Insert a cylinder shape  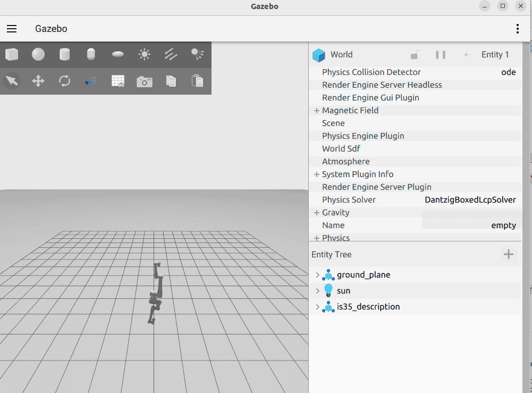pos(65,54)
